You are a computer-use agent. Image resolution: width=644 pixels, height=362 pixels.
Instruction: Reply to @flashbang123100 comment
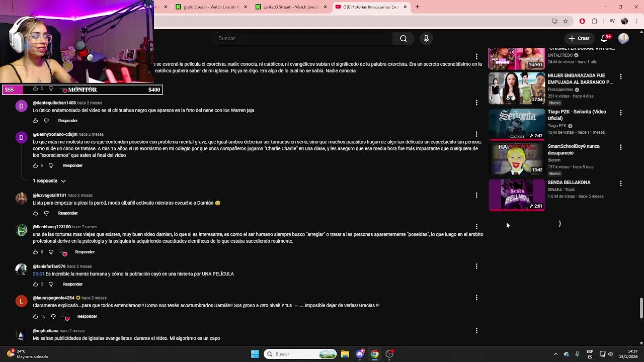tap(85, 252)
